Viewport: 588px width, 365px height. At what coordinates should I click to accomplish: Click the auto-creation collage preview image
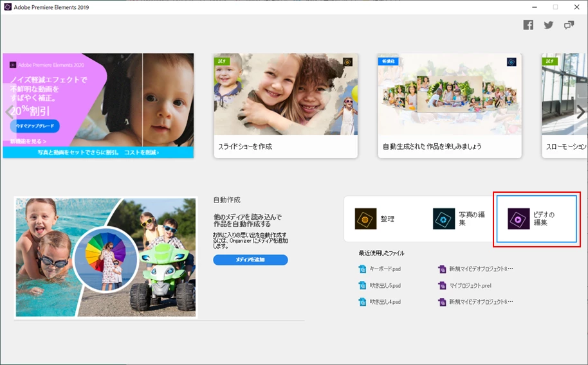(106, 258)
